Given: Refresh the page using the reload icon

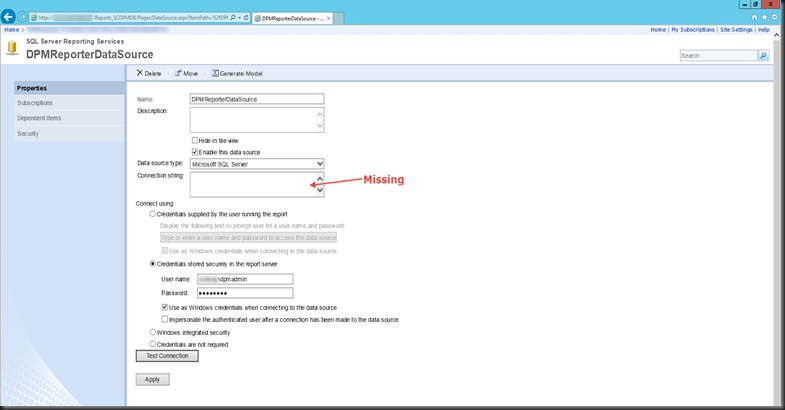Looking at the screenshot, I should click(246, 18).
